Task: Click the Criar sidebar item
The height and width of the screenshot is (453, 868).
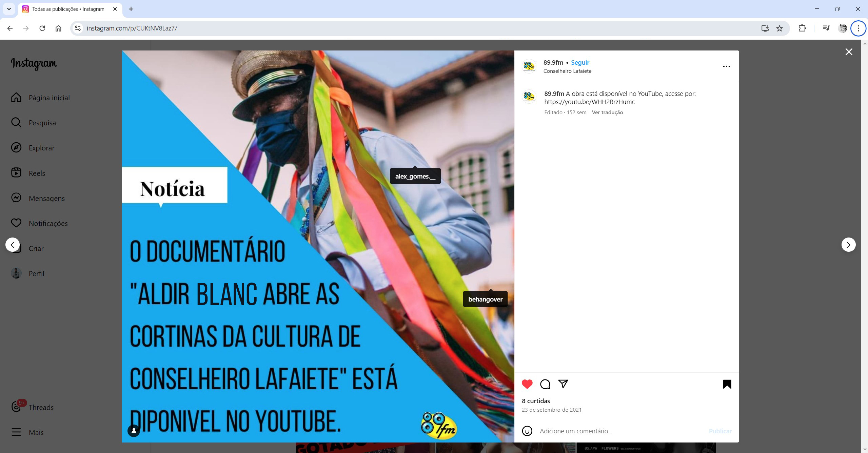Action: point(36,248)
